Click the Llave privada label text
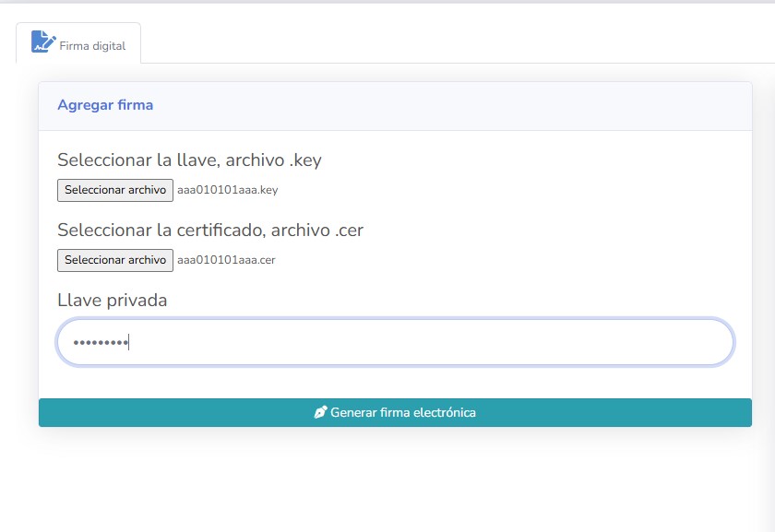Viewport: 775px width, 532px height. coord(112,301)
